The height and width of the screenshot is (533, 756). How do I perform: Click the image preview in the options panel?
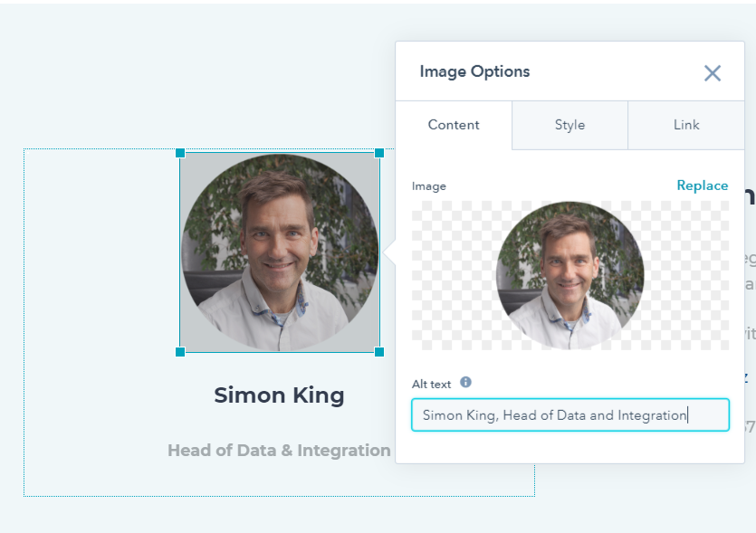pyautogui.click(x=569, y=275)
